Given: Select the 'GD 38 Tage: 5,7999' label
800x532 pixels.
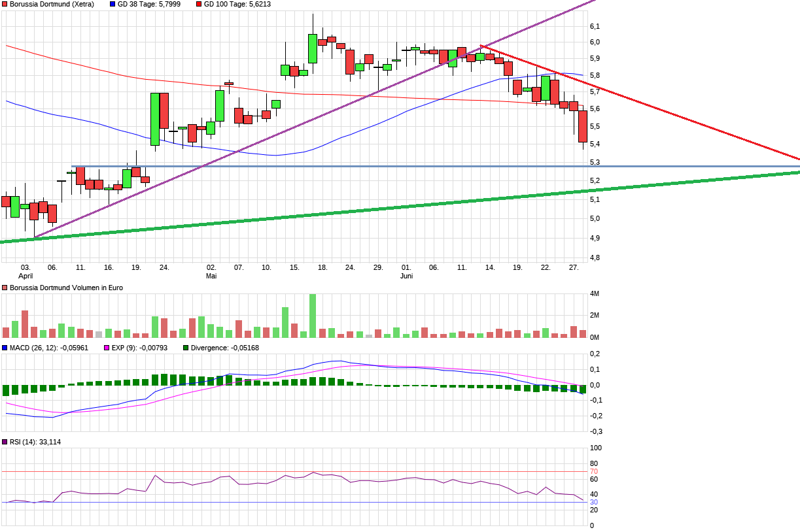Looking at the screenshot, I should (149, 4).
